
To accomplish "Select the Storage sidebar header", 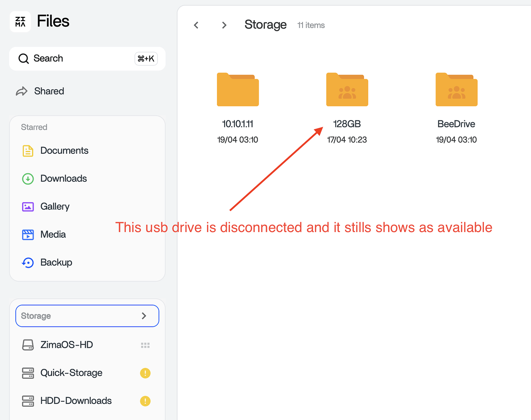I will 87,316.
